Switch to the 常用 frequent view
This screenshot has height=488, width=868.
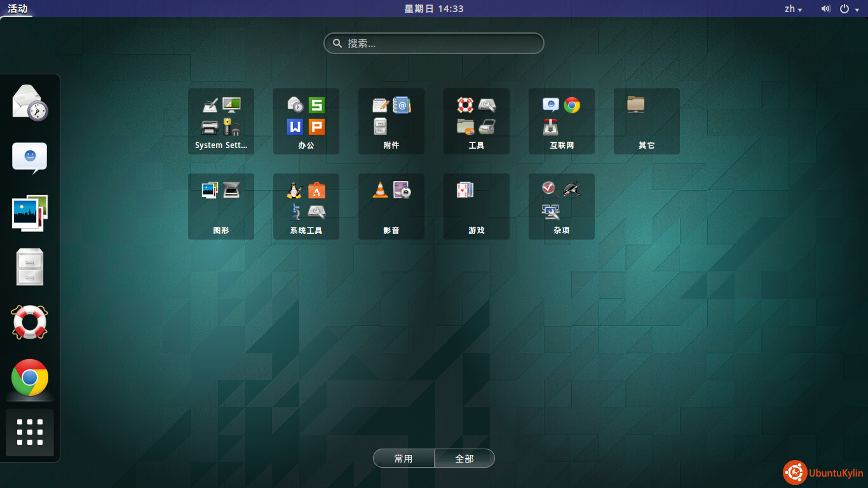coord(403,458)
